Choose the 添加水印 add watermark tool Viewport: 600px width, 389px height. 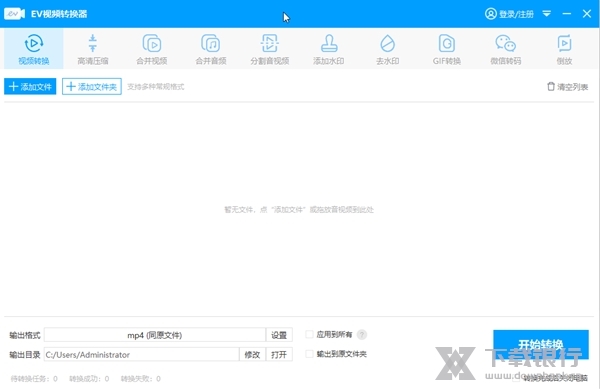pos(329,49)
